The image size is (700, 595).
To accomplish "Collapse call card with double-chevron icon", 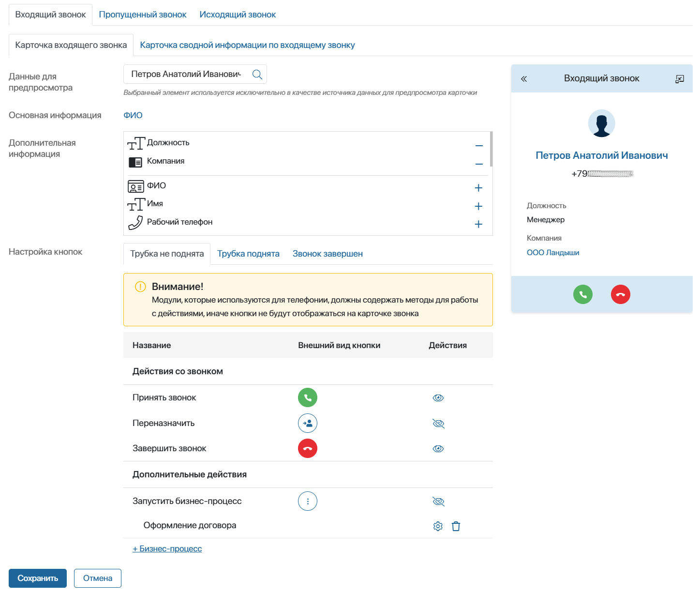I will (524, 79).
